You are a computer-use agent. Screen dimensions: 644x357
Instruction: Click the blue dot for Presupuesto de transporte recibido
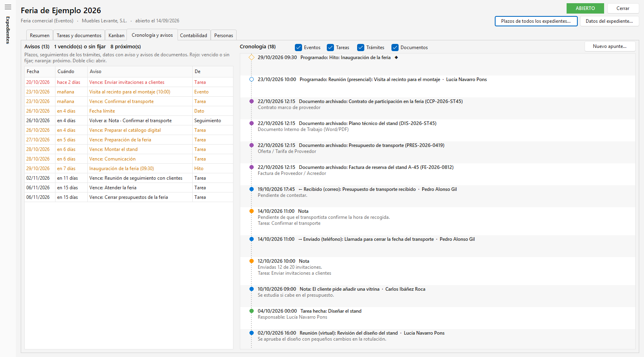[x=251, y=189]
